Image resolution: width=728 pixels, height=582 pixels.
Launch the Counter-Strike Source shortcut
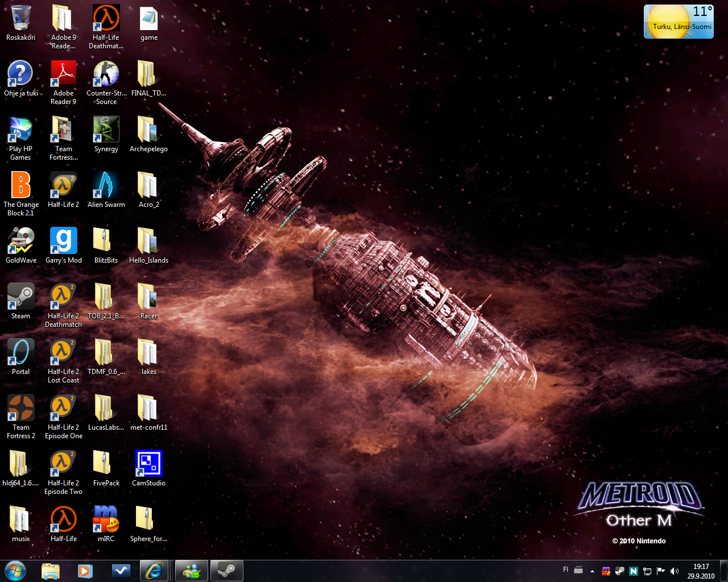coord(106,83)
